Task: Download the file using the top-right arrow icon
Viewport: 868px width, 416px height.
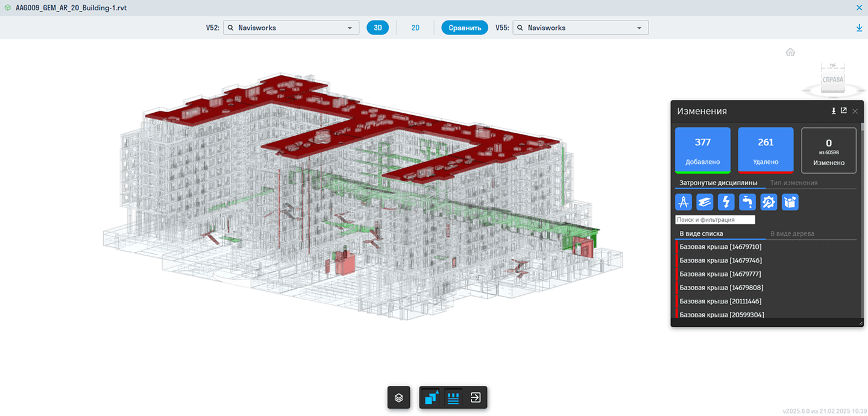Action: click(859, 28)
